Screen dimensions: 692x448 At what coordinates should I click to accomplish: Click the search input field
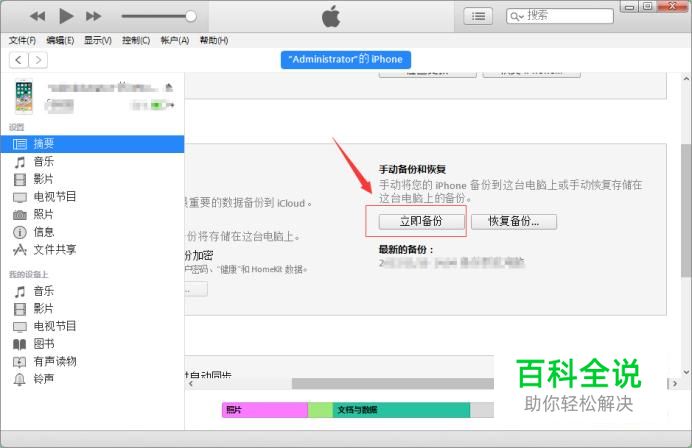point(560,16)
